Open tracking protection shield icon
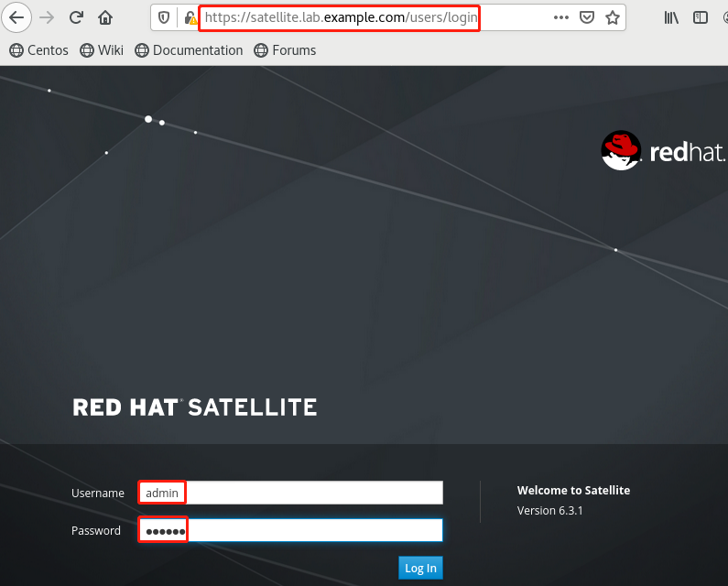Screen dimensions: 728x586 click(164, 17)
